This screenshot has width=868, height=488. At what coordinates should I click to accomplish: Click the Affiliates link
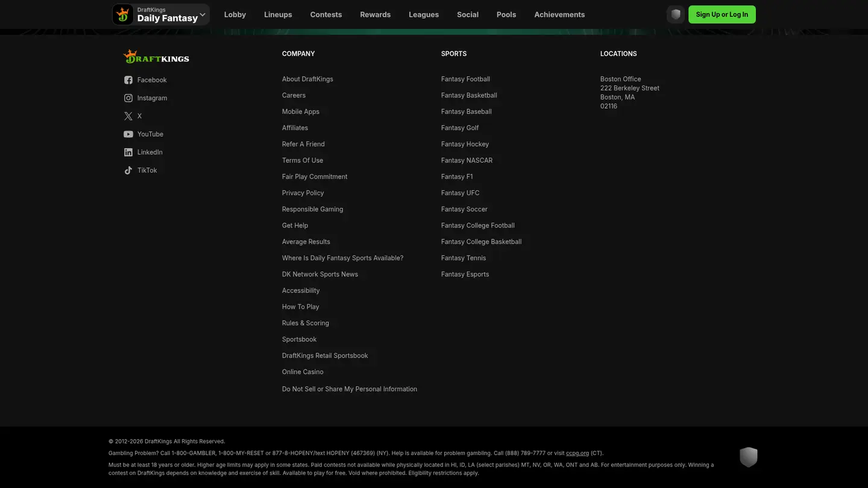pyautogui.click(x=295, y=128)
